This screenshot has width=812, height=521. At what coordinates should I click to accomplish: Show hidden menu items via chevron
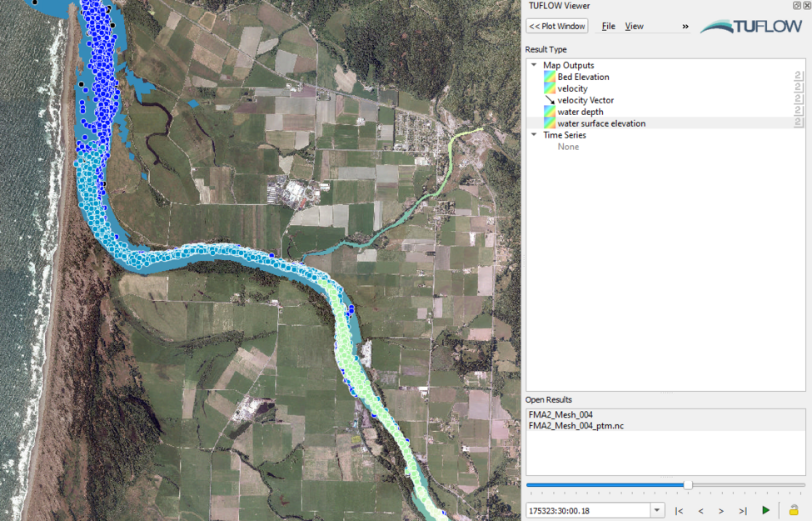(x=685, y=27)
